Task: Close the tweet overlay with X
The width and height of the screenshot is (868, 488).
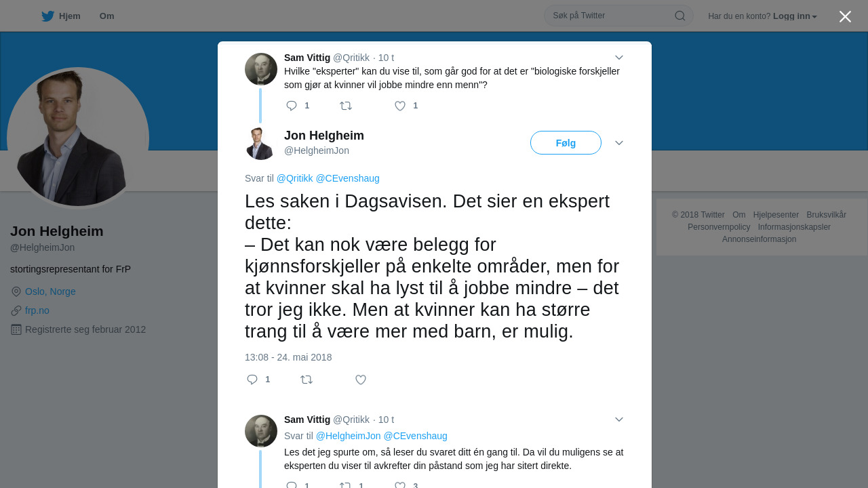Action: 845,16
